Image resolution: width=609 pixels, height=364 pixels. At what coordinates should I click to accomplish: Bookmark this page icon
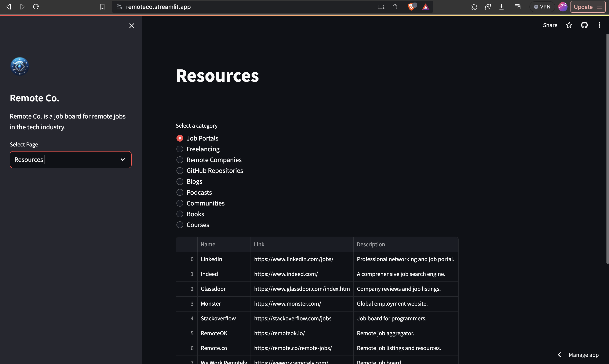(x=102, y=7)
